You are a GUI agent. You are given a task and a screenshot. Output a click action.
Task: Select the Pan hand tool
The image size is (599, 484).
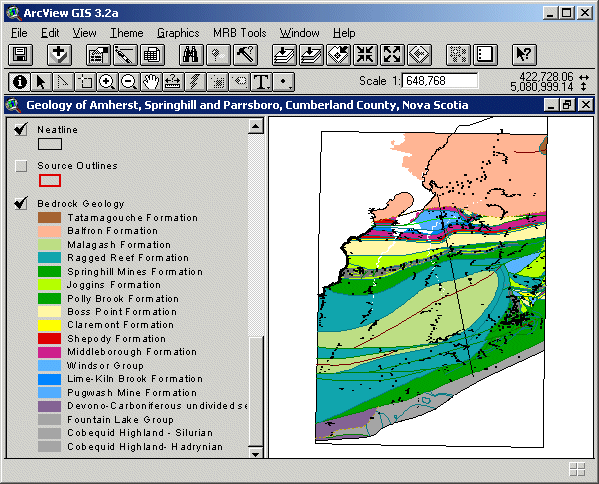pyautogui.click(x=151, y=82)
